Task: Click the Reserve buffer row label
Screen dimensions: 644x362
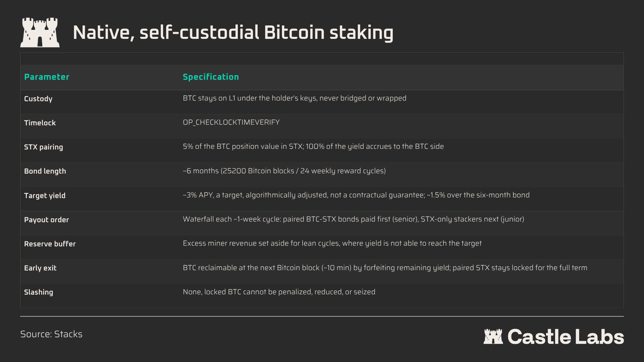Action: (x=50, y=244)
